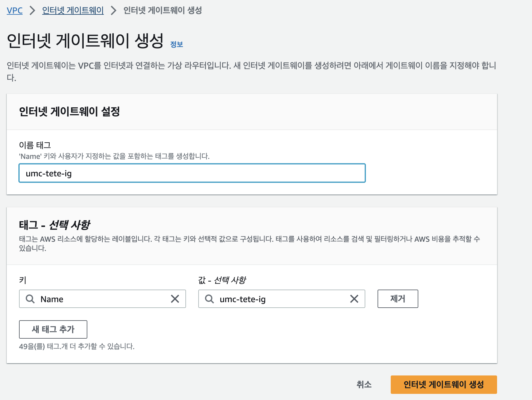This screenshot has width=532, height=400.
Task: Click the search icon in key field
Action: pos(30,299)
